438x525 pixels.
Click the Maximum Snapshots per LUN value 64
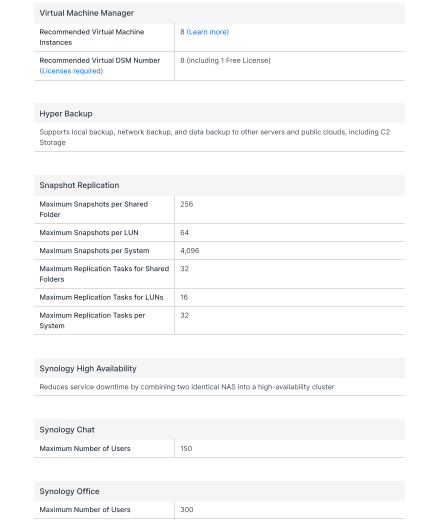click(185, 233)
